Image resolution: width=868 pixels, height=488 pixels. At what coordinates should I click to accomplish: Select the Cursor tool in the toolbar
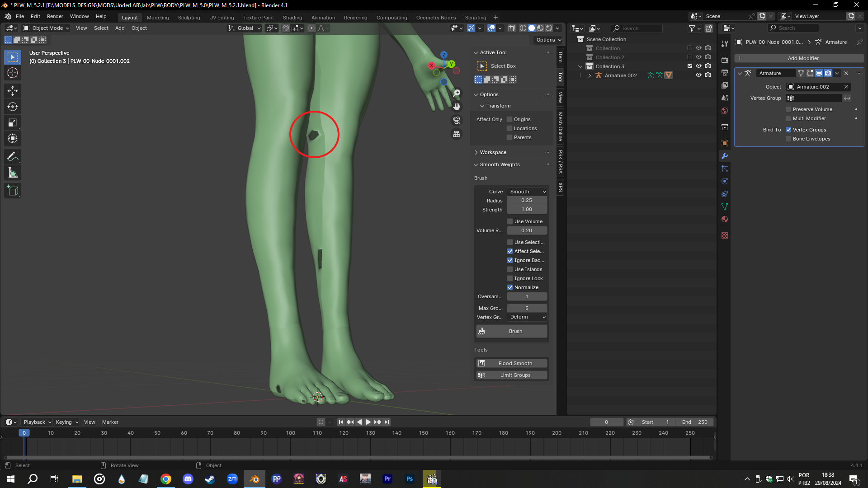click(13, 73)
